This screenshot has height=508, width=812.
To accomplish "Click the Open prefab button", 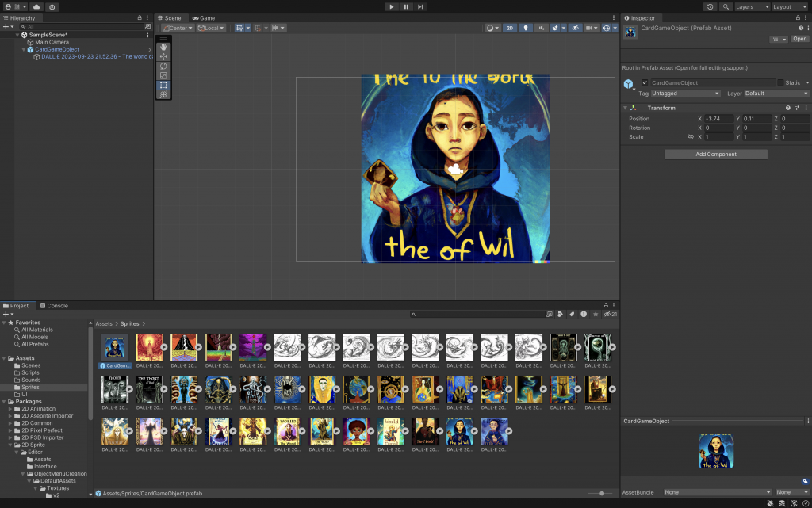I will coord(799,39).
